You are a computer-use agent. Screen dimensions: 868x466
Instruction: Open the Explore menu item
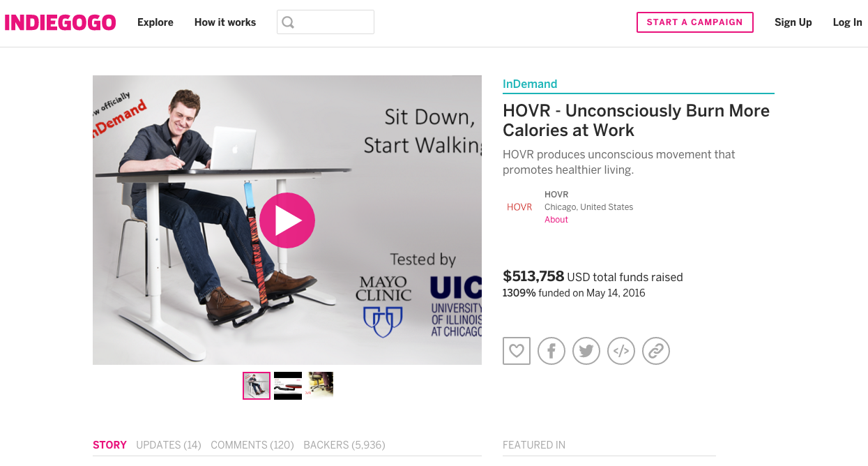[x=155, y=22]
